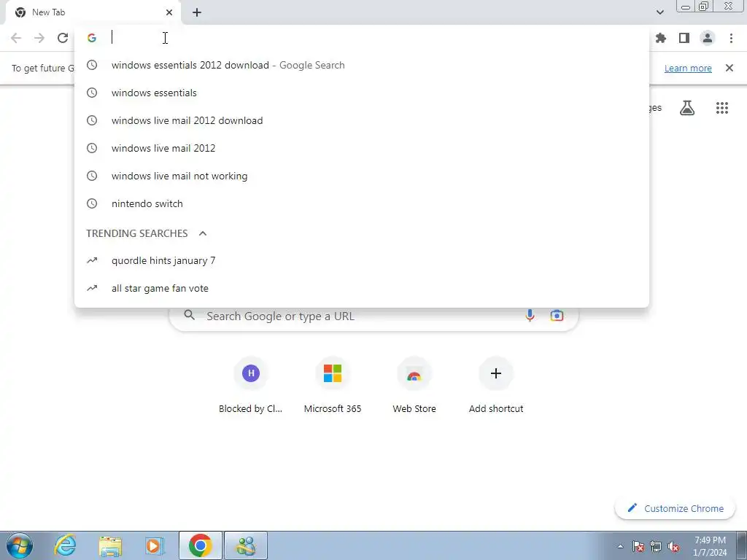Open the Customize Chrome button
Screen dimensions: 747x560
click(x=676, y=508)
